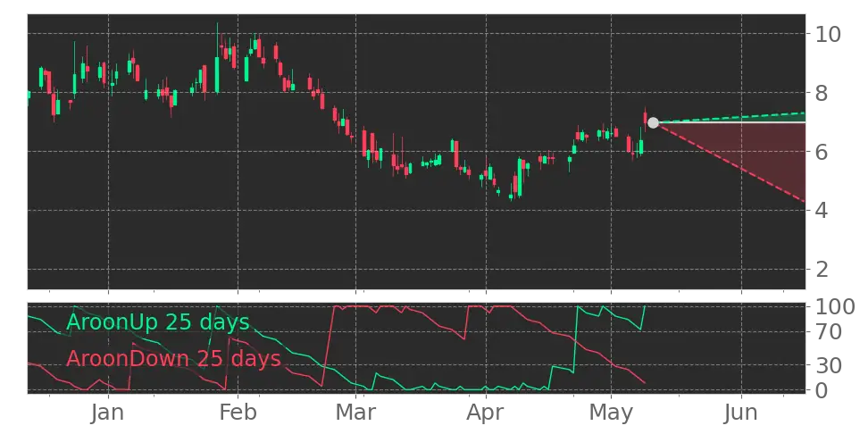868x434 pixels.
Task: Click the Feb label on the date axis
Action: pyautogui.click(x=238, y=413)
